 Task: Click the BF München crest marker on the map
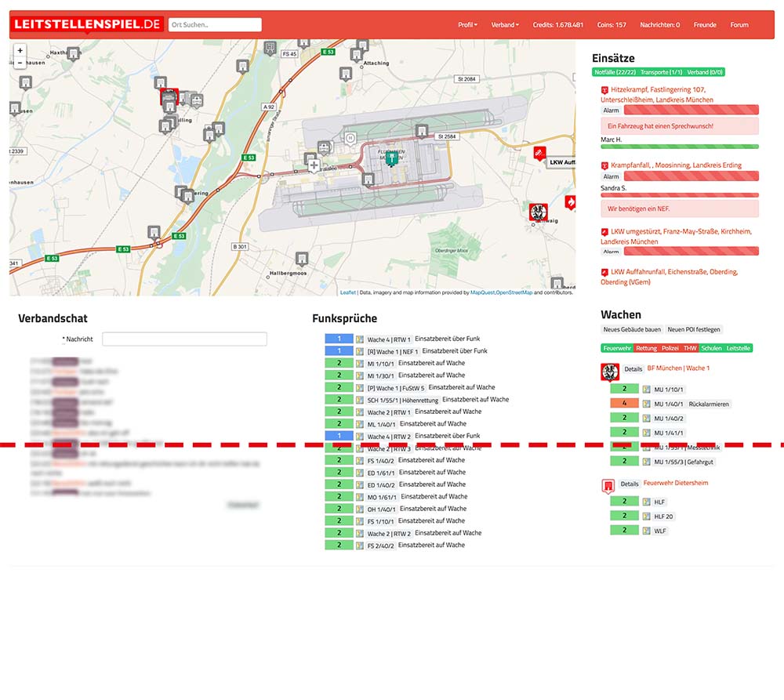click(539, 212)
